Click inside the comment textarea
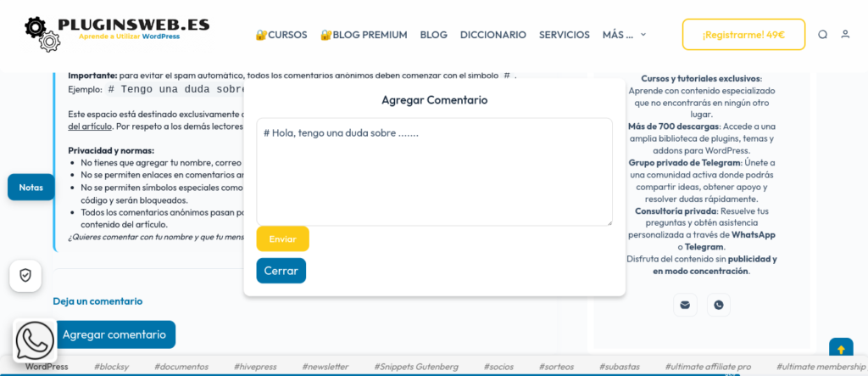This screenshot has height=376, width=868. pos(435,172)
